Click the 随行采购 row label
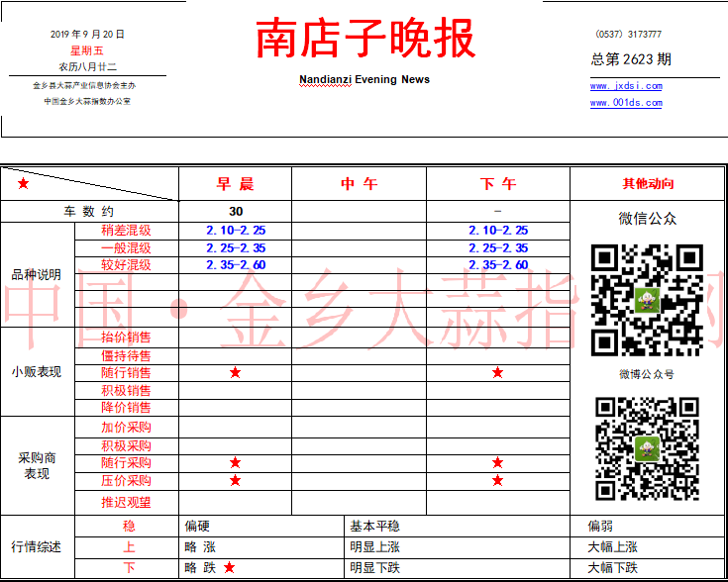The width and height of the screenshot is (728, 582). [127, 462]
